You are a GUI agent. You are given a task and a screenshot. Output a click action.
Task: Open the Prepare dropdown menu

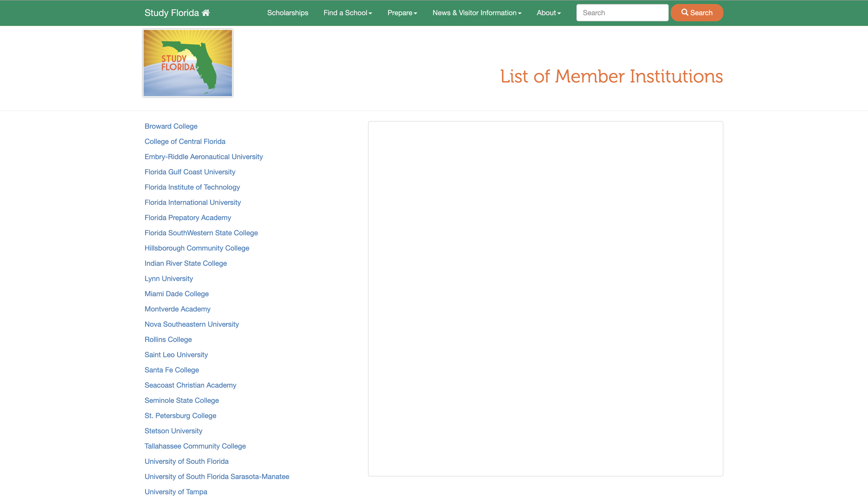[x=402, y=13]
